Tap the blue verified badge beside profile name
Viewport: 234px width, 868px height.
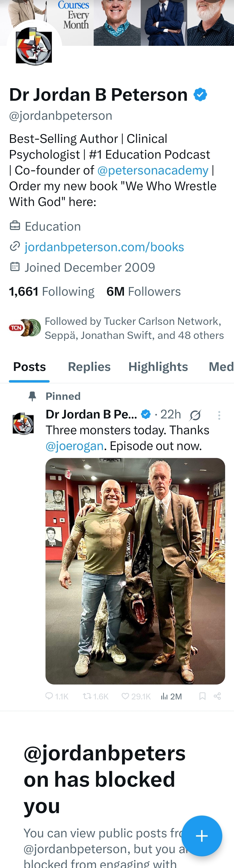[x=200, y=95]
